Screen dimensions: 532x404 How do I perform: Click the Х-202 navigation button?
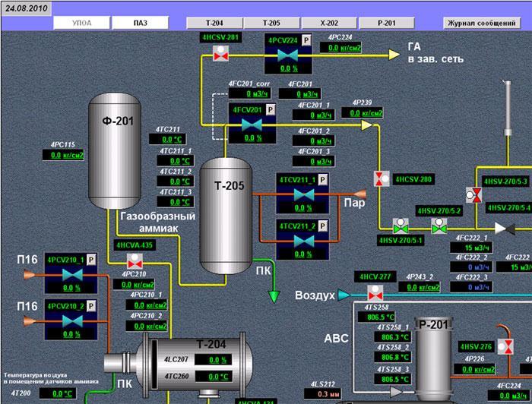coord(328,22)
